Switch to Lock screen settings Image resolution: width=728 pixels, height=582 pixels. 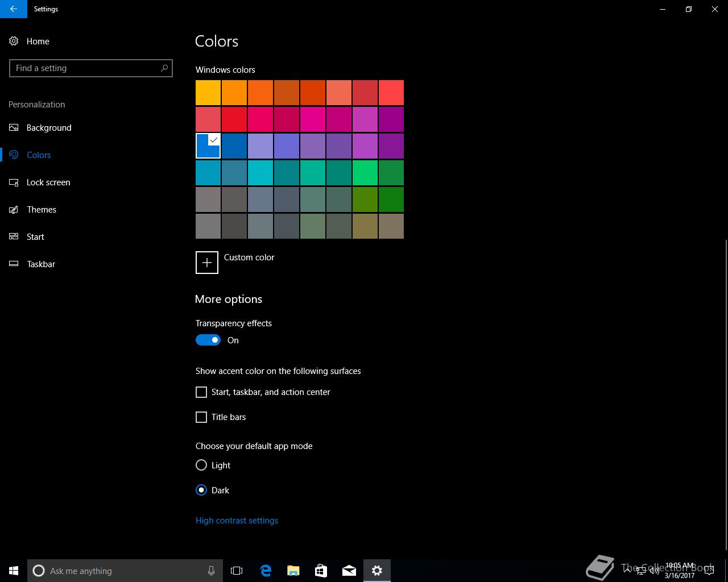pos(48,182)
